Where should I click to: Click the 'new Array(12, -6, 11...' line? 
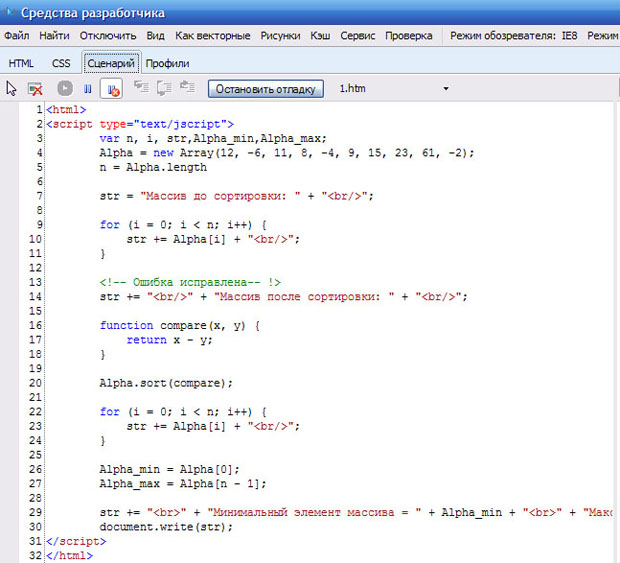click(287, 153)
